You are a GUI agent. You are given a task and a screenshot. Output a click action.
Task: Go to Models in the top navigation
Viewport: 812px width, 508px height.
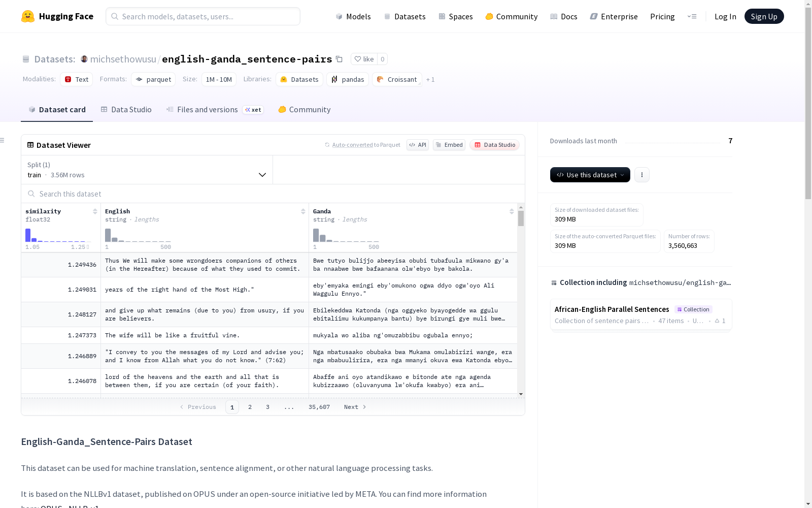(x=353, y=16)
